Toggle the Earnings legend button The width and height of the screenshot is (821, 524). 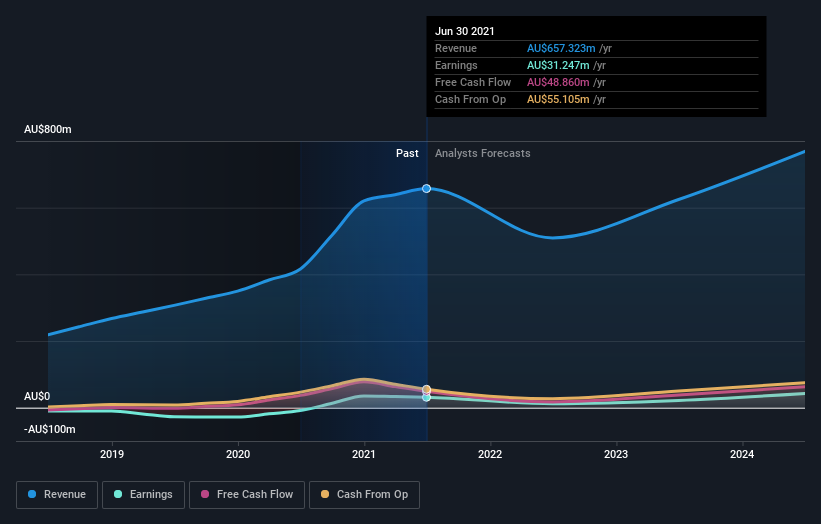click(143, 495)
